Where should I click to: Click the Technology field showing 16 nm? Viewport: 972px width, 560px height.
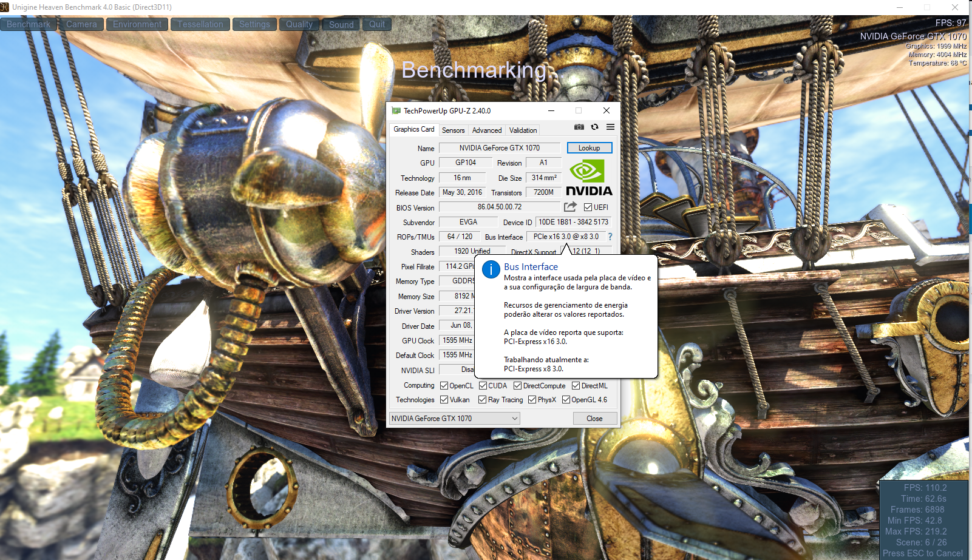point(463,178)
